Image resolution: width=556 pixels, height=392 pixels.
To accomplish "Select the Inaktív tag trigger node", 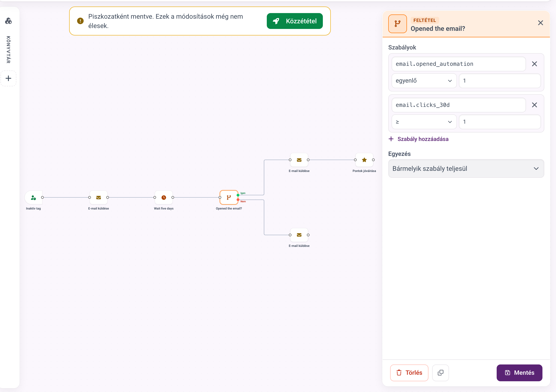I will tap(33, 198).
